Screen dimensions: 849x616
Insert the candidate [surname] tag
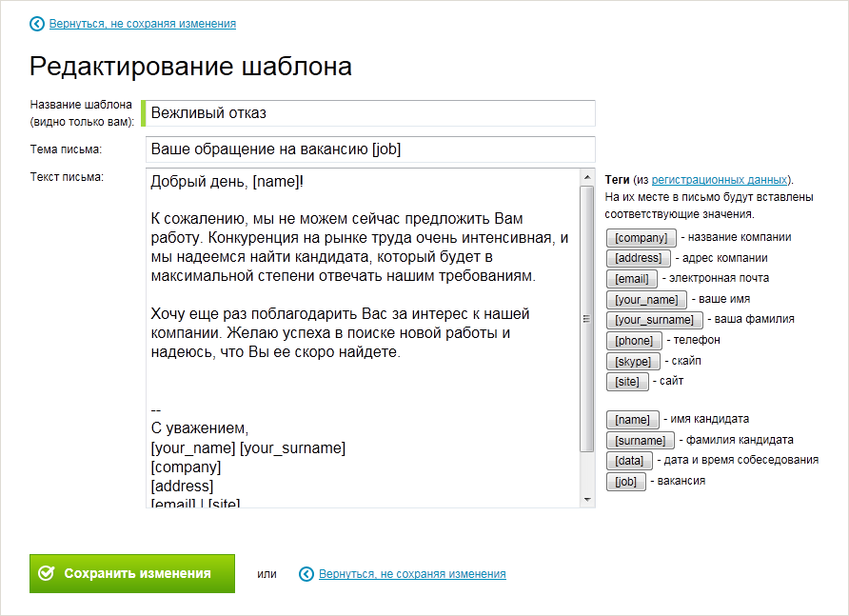[x=640, y=441]
